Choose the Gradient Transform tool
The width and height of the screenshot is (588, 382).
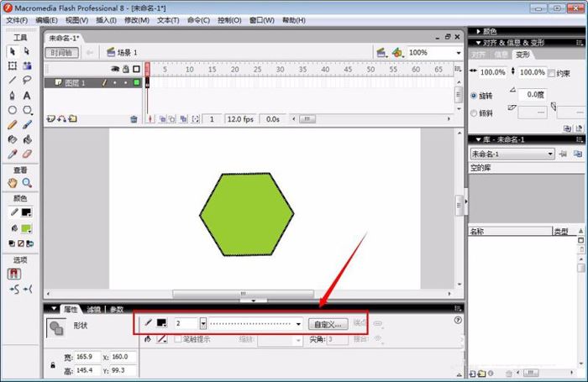pos(27,66)
